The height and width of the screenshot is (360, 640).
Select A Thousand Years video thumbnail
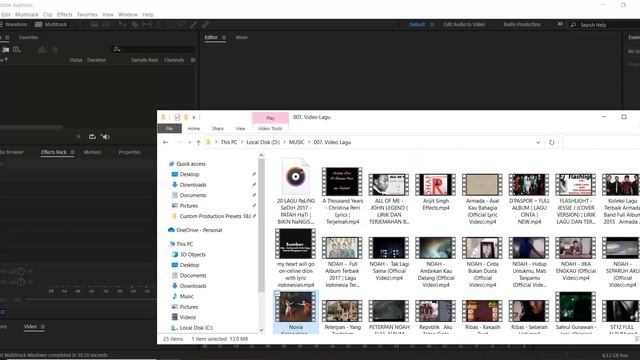342,181
